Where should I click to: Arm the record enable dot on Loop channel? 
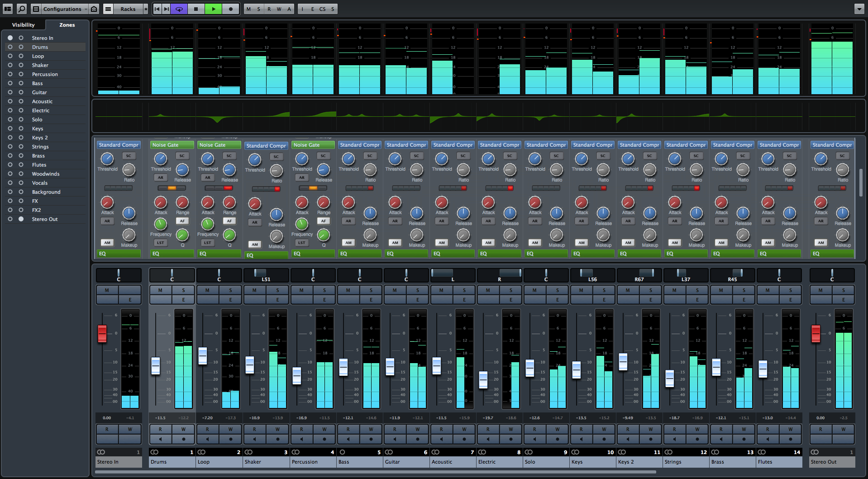point(230,439)
